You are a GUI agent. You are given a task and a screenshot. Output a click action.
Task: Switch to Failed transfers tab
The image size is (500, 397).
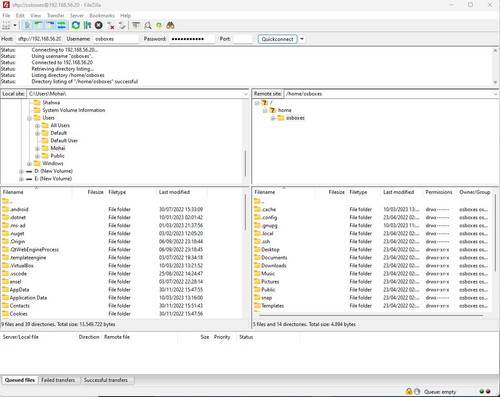(58, 380)
